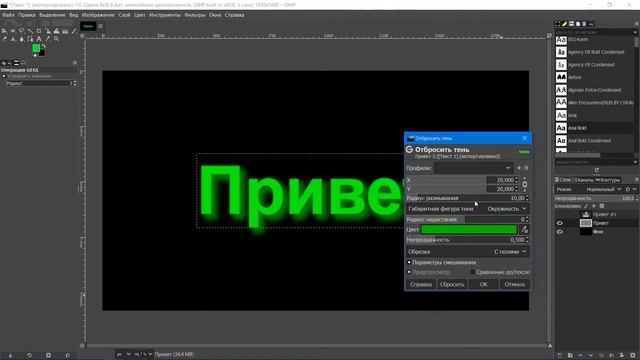640x360 pixels.
Task: Open the Правка menu
Action: point(27,15)
